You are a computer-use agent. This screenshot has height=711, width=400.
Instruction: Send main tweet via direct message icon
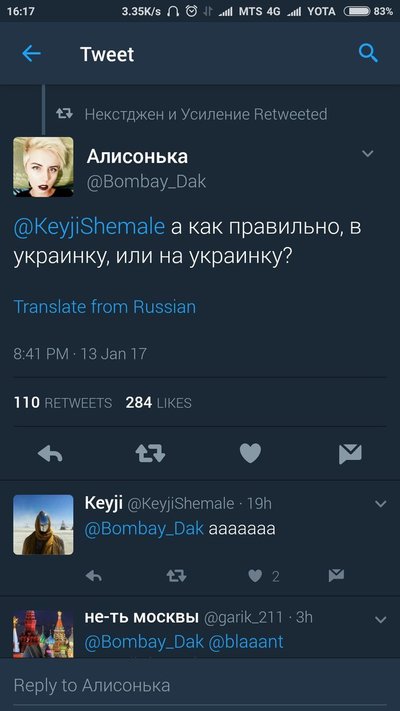(x=350, y=454)
